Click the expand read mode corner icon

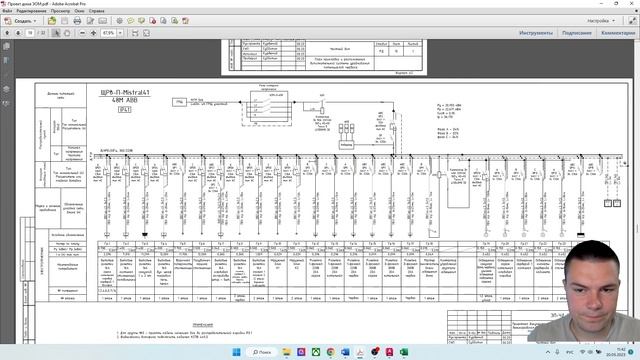pos(633,20)
